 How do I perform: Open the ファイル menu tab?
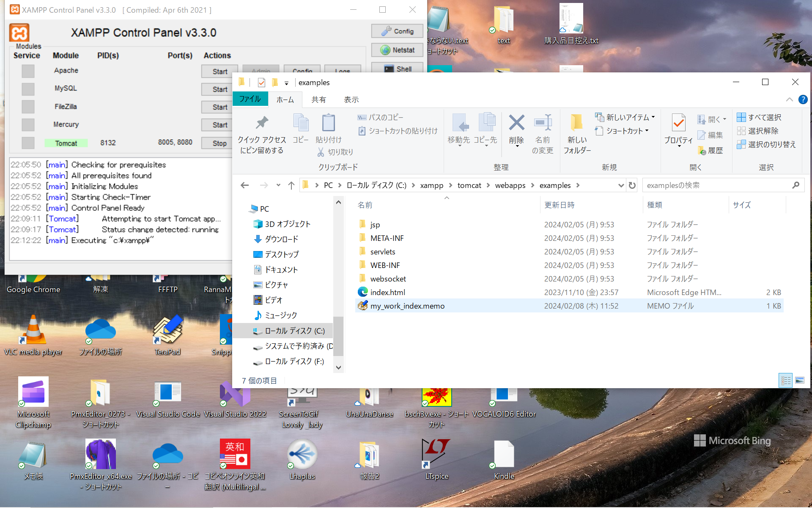(250, 99)
